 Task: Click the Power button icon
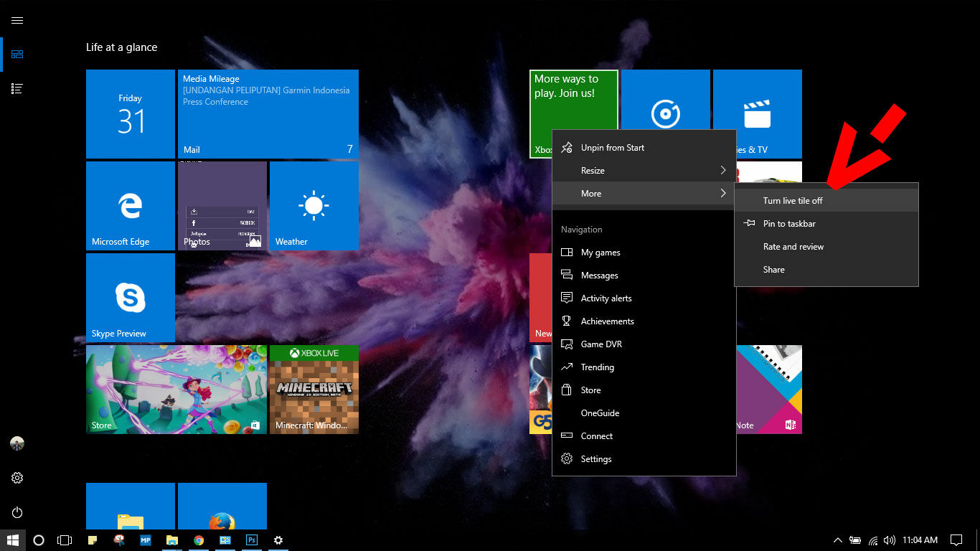17,512
